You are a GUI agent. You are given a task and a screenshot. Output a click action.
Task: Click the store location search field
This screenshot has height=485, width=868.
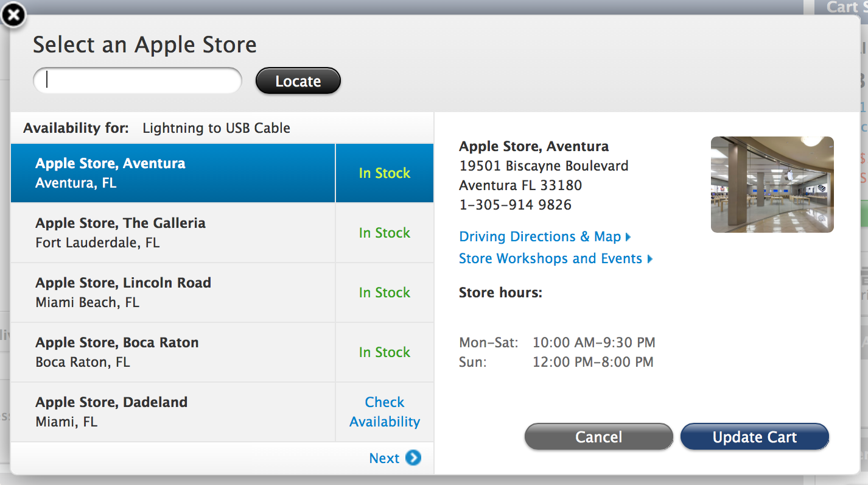tap(138, 80)
